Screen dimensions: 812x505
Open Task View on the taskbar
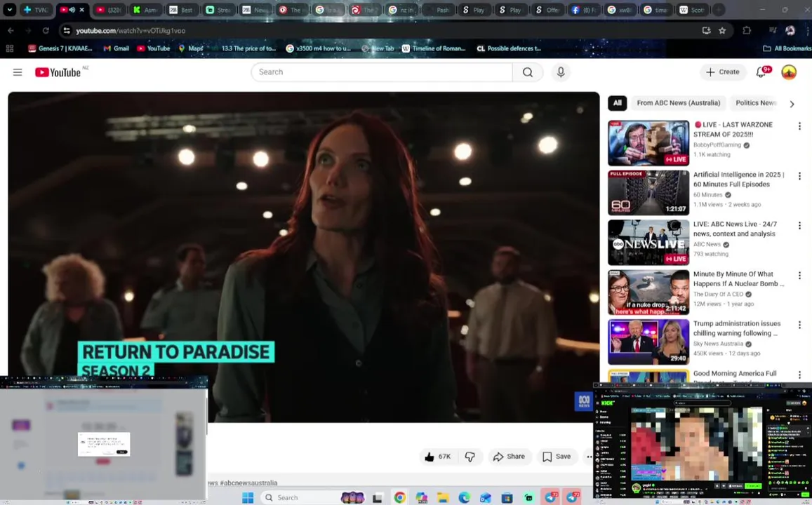[378, 498]
